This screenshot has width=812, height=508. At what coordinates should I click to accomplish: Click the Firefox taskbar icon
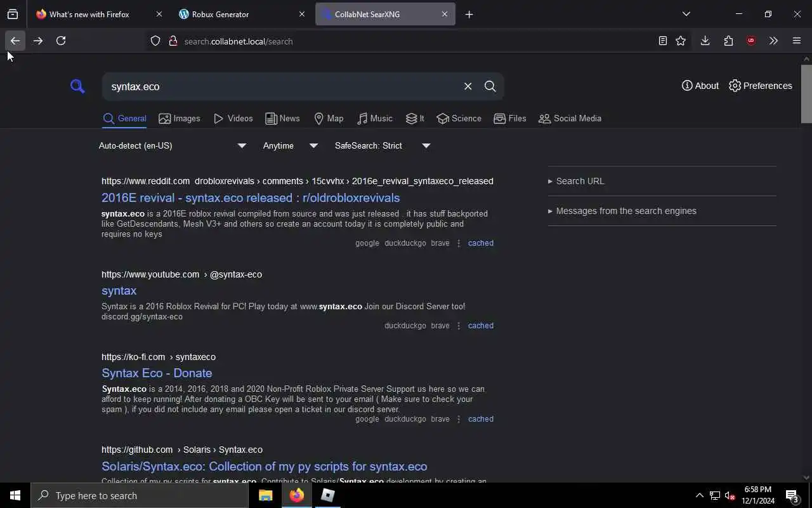click(296, 495)
